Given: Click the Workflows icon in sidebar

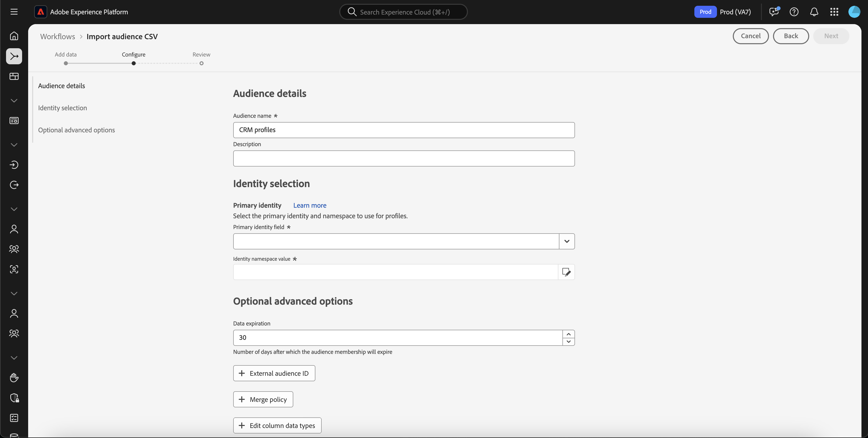Looking at the screenshot, I should coord(14,56).
